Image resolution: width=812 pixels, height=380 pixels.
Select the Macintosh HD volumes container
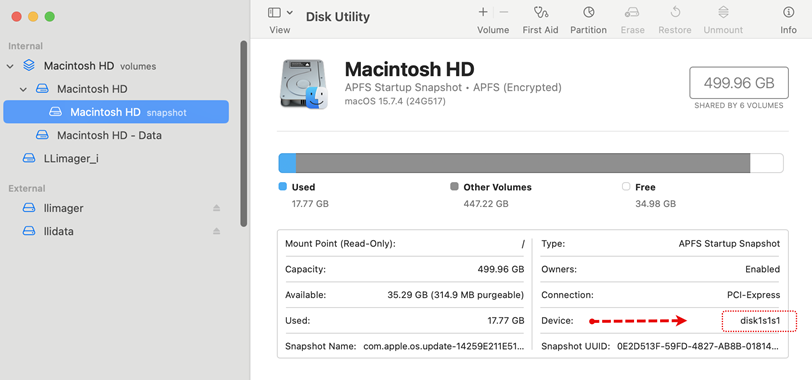[116, 66]
